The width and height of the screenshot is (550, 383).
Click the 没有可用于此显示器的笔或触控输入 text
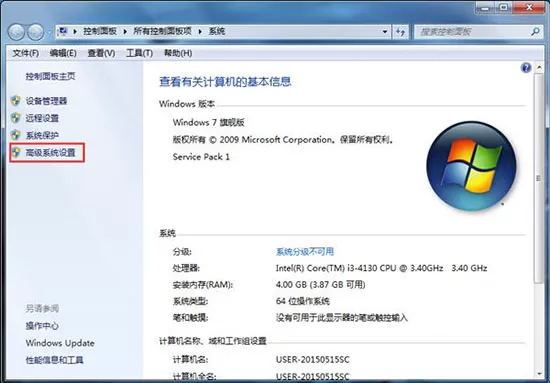342,318
